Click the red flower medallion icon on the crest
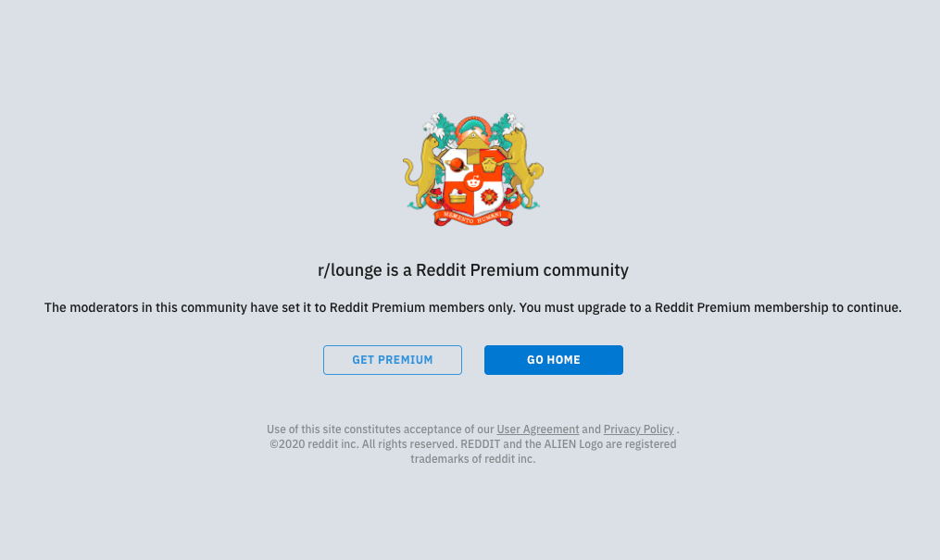Image resolution: width=940 pixels, height=560 pixels. coord(489,196)
